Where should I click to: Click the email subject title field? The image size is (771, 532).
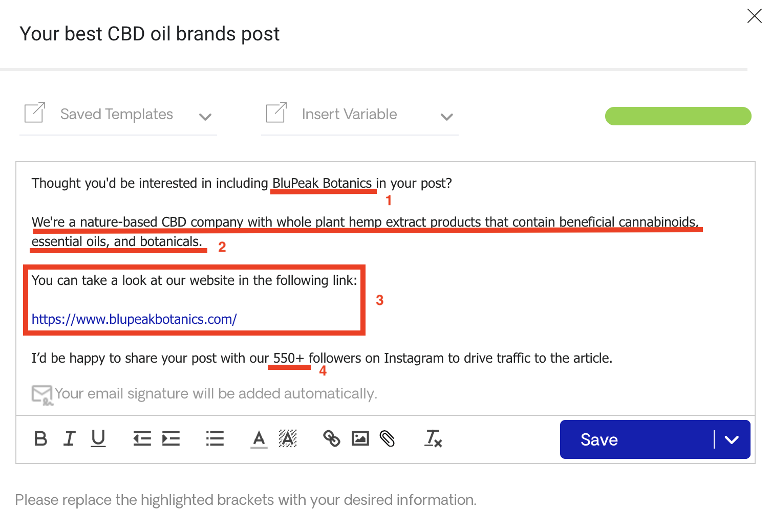[149, 34]
